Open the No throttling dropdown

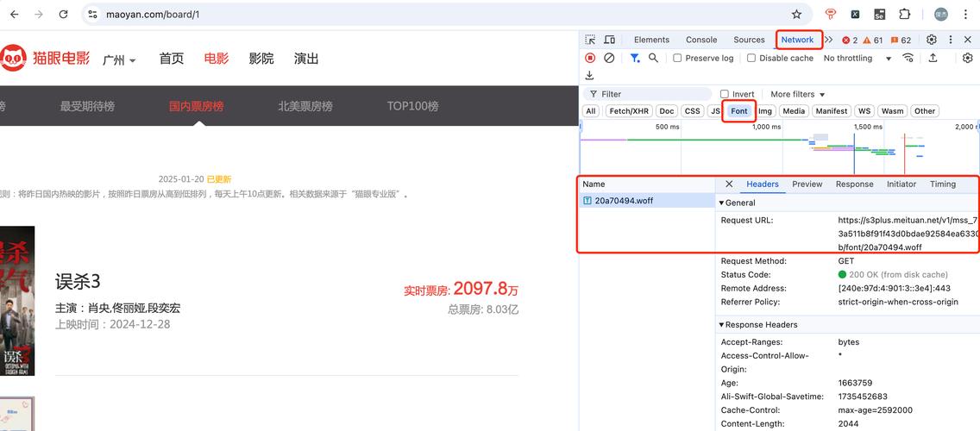click(x=857, y=58)
